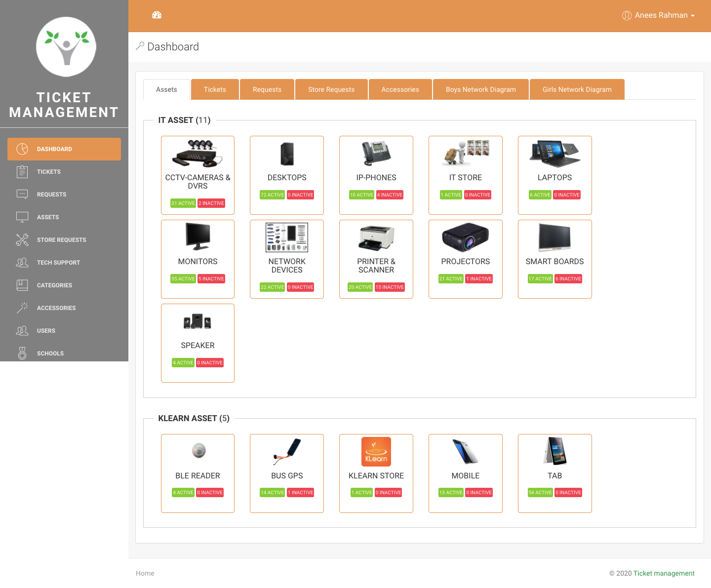Open the Laptops asset card image
711x588 pixels.
click(554, 154)
